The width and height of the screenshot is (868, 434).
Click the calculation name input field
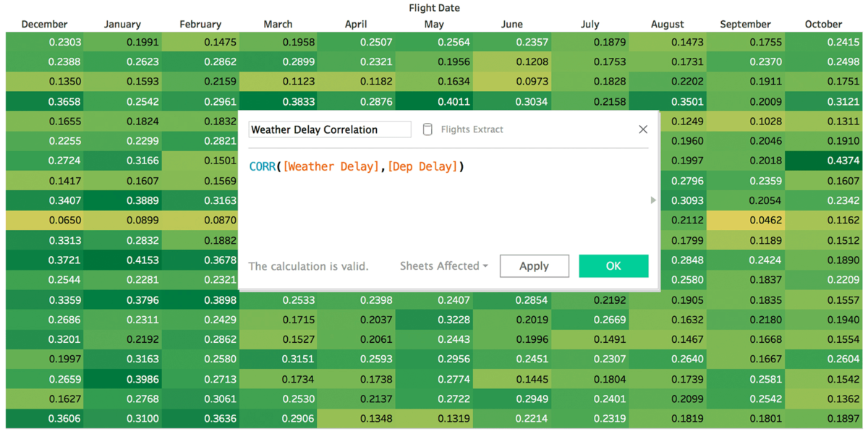click(x=329, y=129)
